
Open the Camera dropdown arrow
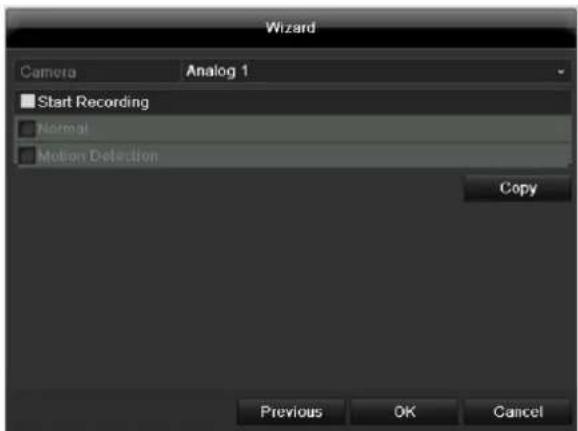pos(561,72)
